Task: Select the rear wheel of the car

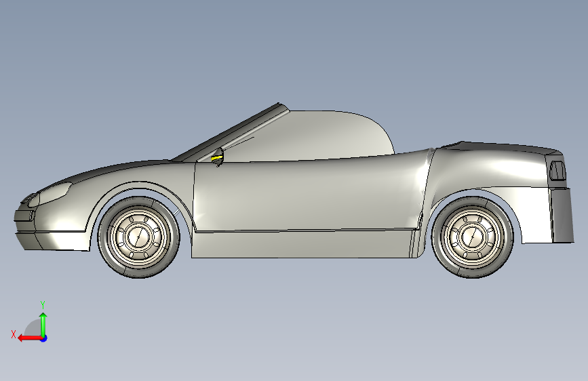Action: (x=472, y=237)
